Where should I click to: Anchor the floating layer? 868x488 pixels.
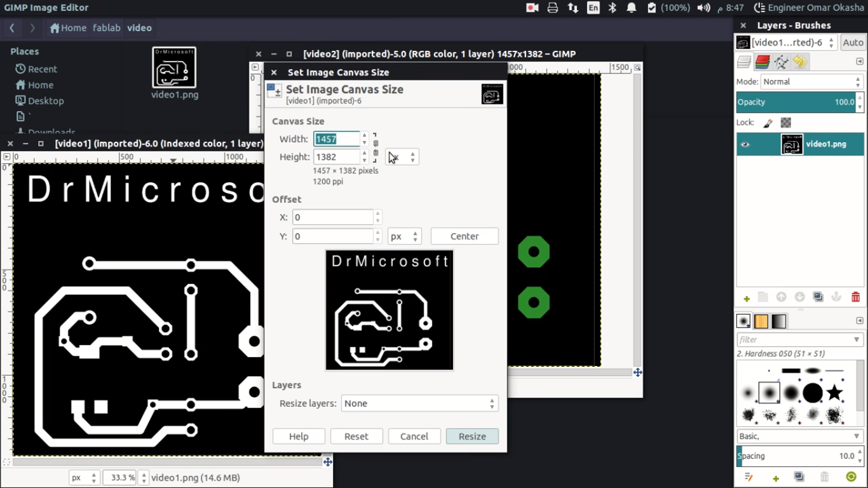[837, 297]
